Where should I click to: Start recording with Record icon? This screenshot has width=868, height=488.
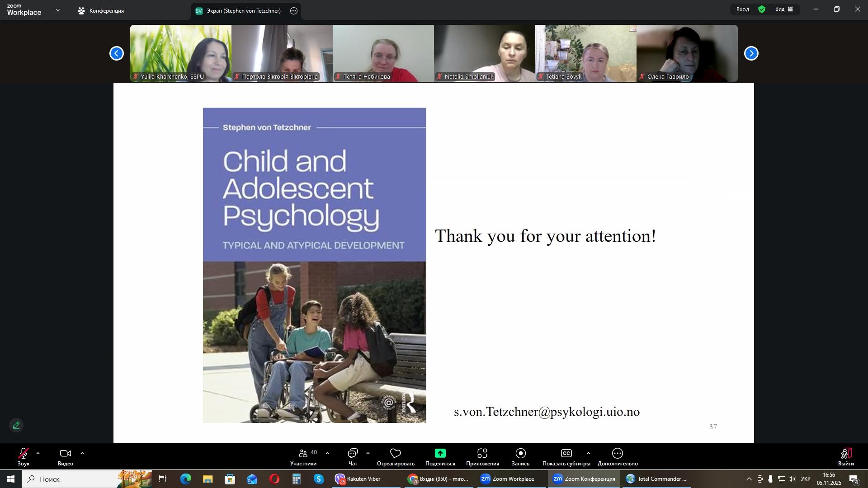tap(520, 454)
